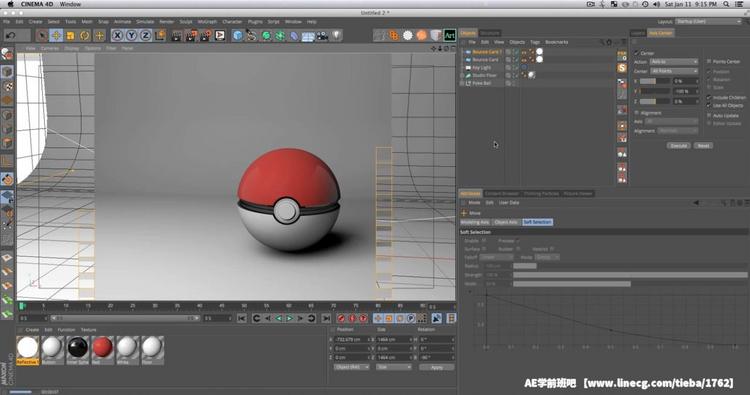Open the Mode dropdown in Soft Selection

pyautogui.click(x=547, y=257)
